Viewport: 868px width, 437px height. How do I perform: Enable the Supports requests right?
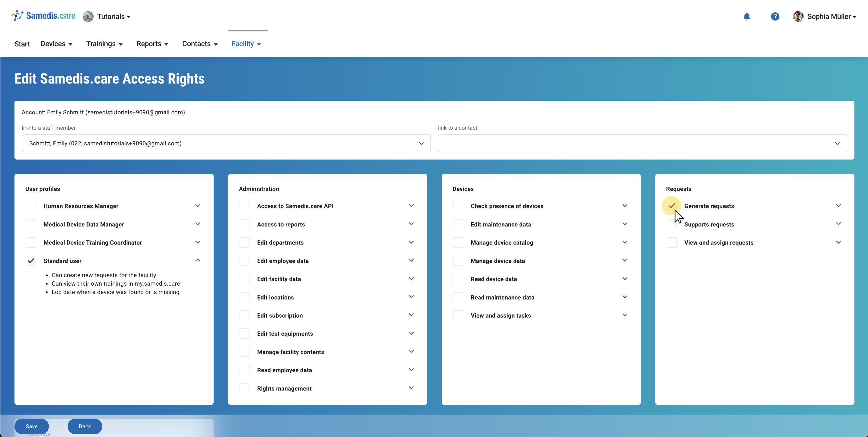click(x=672, y=224)
